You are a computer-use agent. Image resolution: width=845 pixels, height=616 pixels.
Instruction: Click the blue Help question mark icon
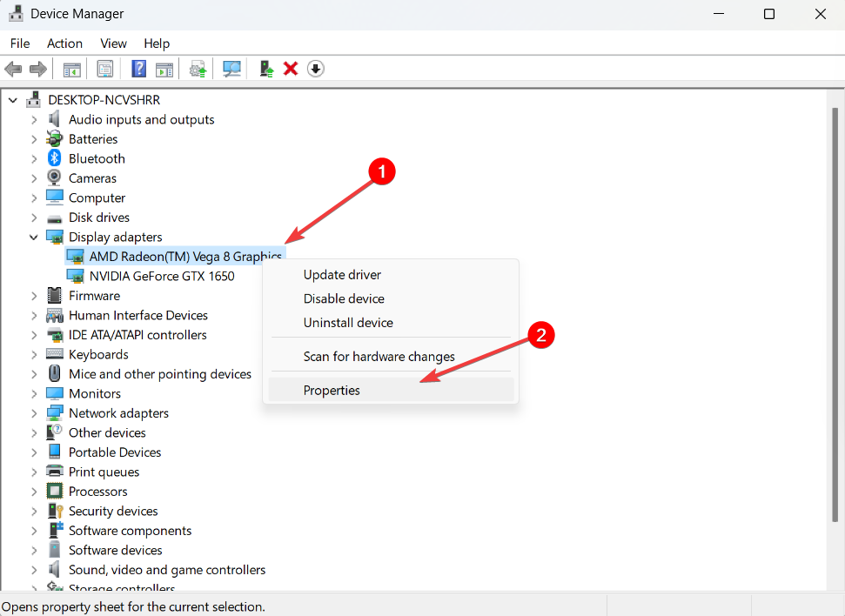click(138, 69)
